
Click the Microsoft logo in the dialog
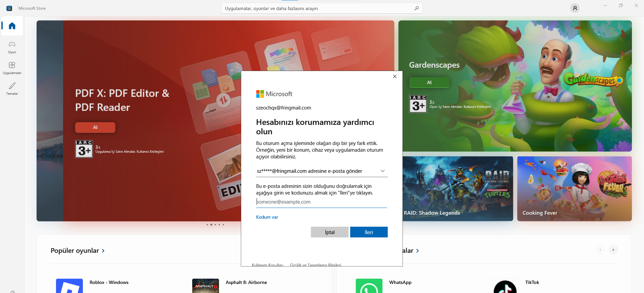coord(274,94)
